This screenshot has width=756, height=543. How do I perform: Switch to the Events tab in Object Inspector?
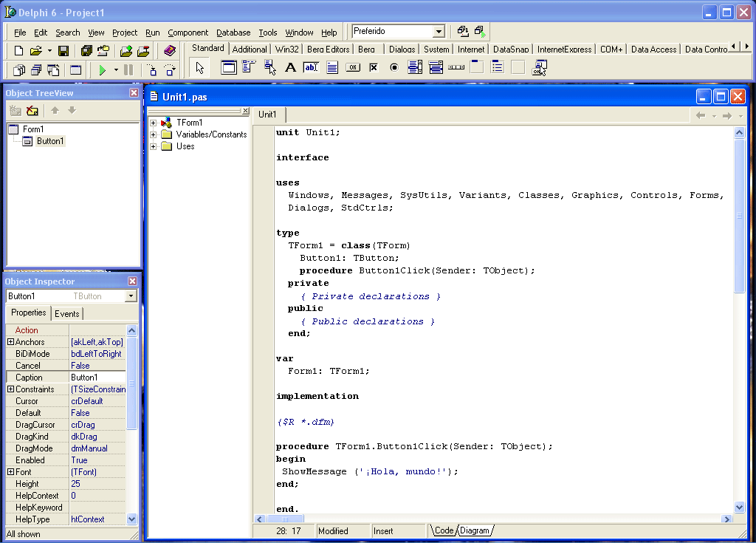(67, 313)
